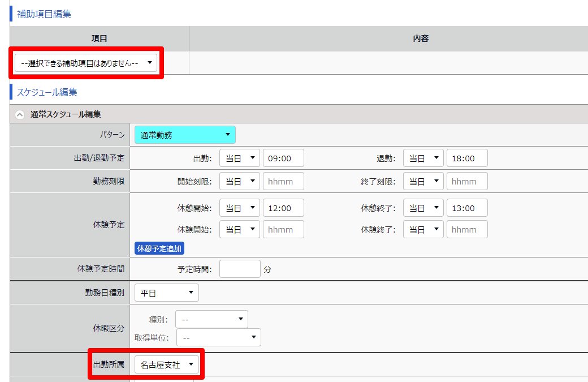
Task: Open the パターン 通常勤務 dropdown
Action: 185,135
